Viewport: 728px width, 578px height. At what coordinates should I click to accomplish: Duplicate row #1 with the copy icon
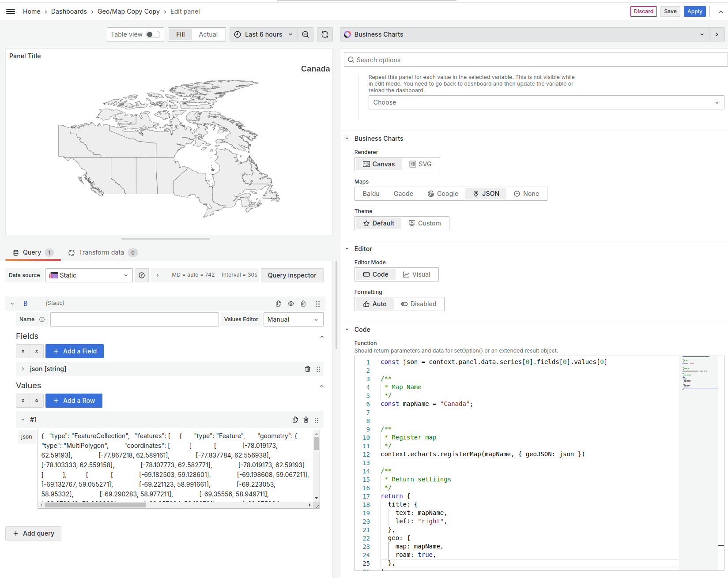point(295,420)
